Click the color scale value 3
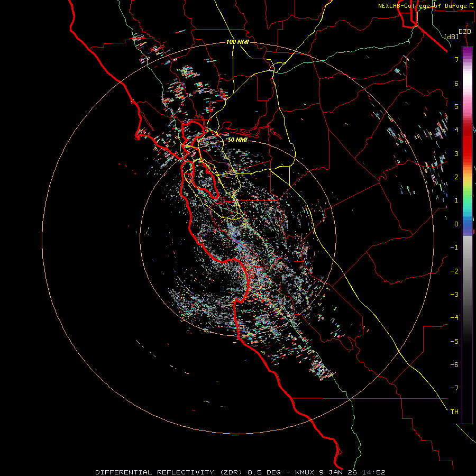 tap(456, 153)
